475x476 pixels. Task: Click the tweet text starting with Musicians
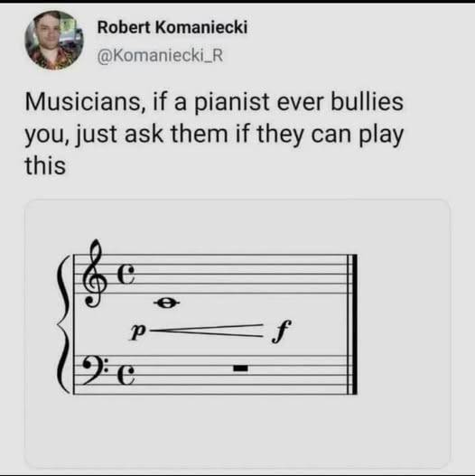pyautogui.click(x=214, y=134)
